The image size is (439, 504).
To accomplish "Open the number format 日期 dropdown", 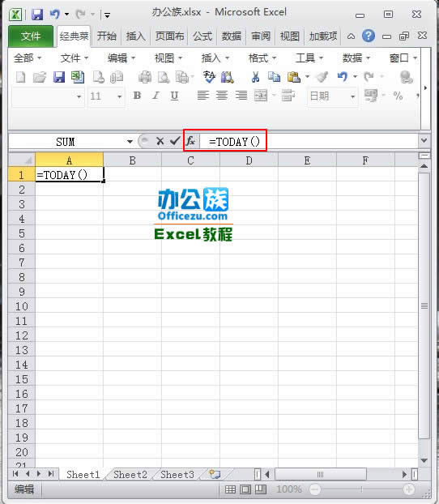I will 352,96.
